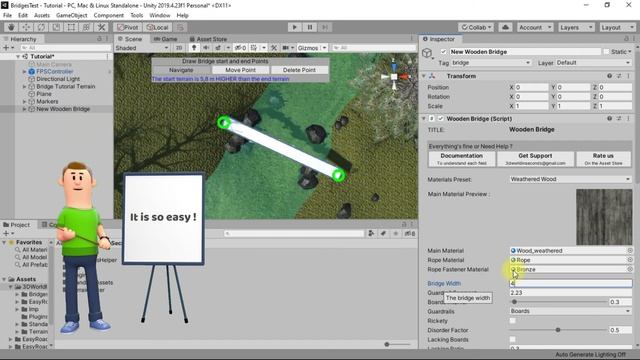Open Materials Preset Weathered Wood dropdown
This screenshot has width=640, height=360.
pos(570,179)
